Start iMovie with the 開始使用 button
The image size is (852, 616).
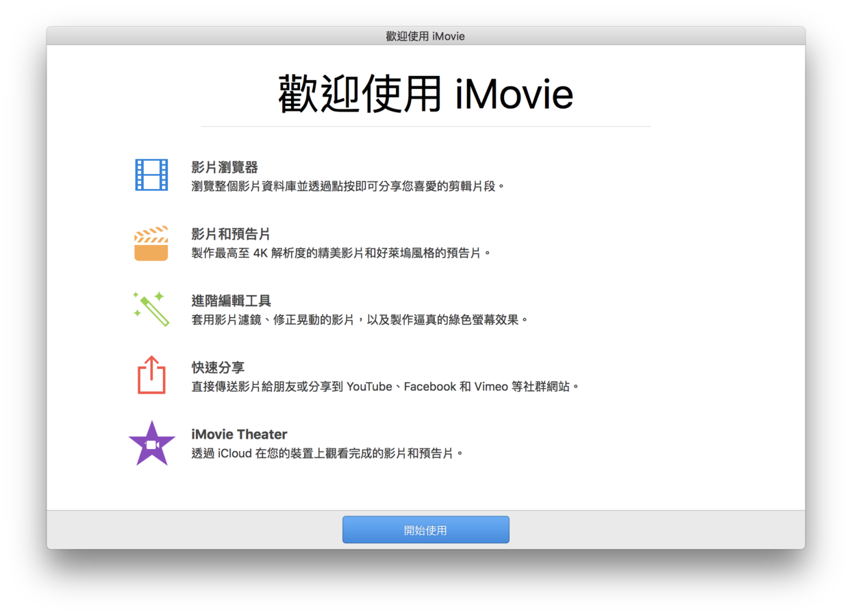tap(426, 530)
